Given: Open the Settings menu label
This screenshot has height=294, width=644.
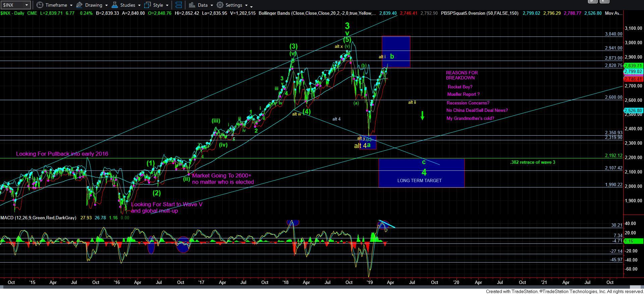Looking at the screenshot, I should [234, 5].
